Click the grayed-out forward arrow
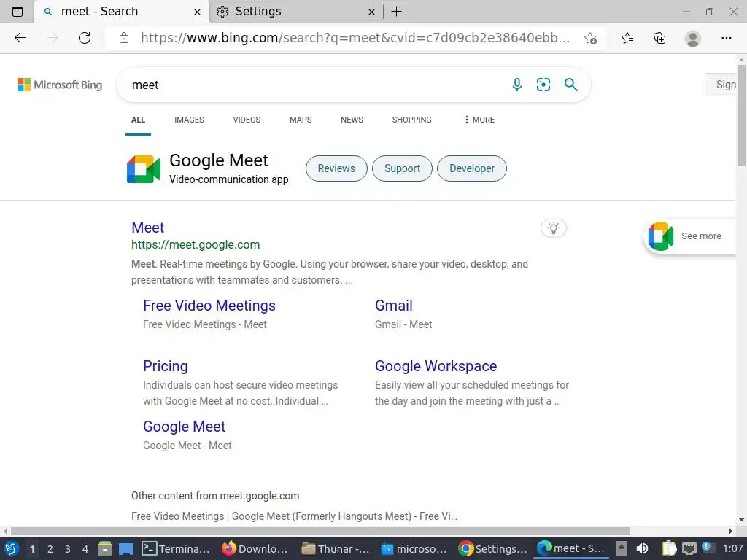This screenshot has height=560, width=747. 53,38
